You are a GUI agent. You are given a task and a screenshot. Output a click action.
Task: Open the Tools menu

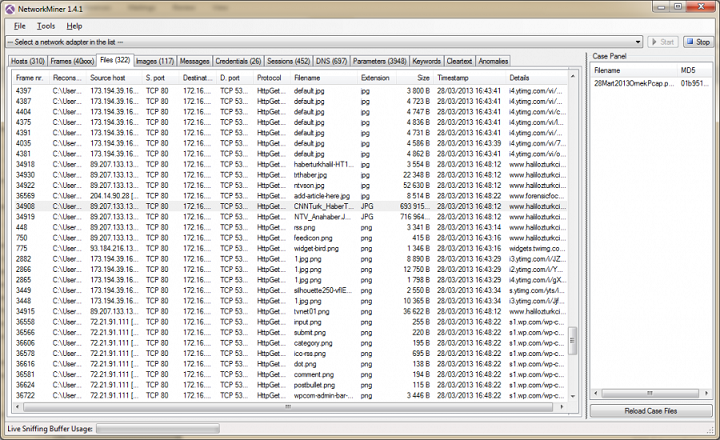click(46, 26)
